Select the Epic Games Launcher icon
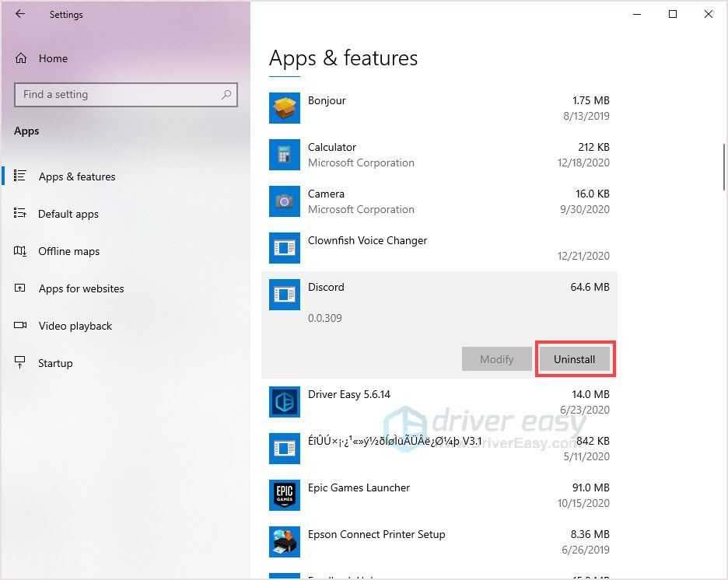This screenshot has width=728, height=580. coord(285,495)
